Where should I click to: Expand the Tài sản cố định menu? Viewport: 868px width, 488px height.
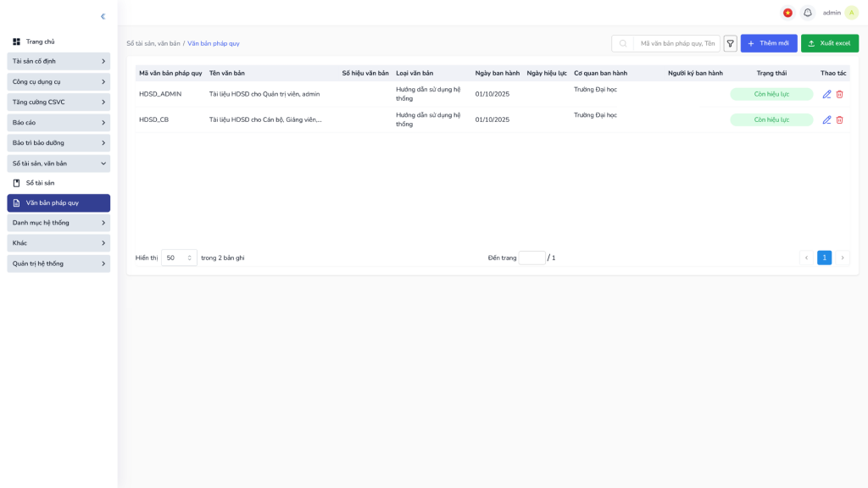[58, 61]
